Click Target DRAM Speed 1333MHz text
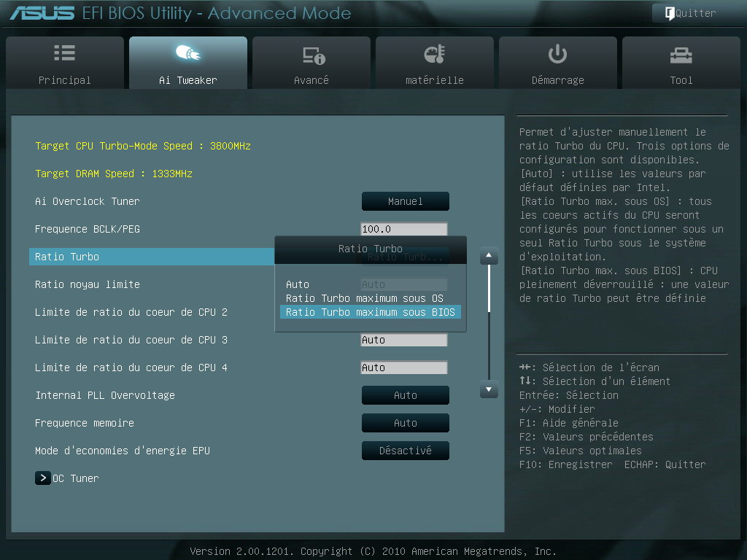747x560 pixels. pyautogui.click(x=113, y=174)
